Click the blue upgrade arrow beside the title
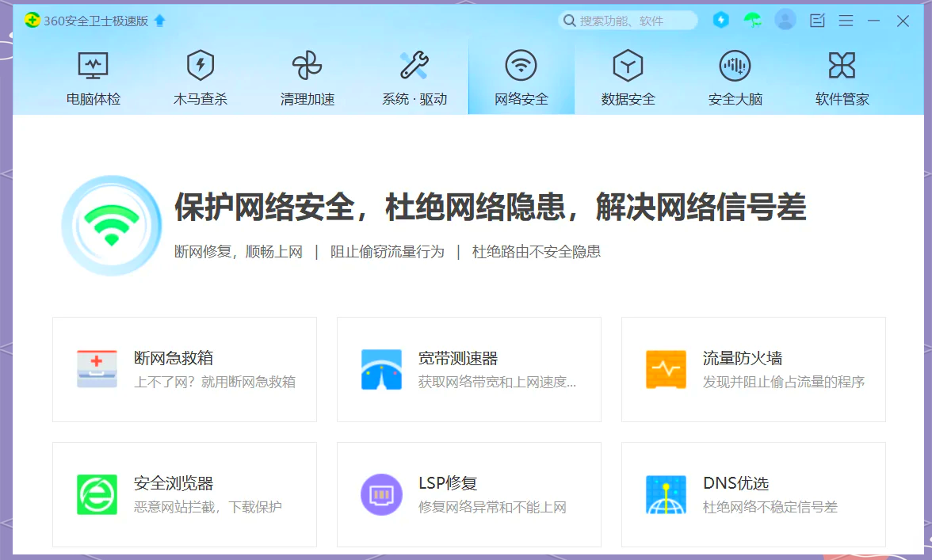The width and height of the screenshot is (932, 560). pyautogui.click(x=159, y=21)
